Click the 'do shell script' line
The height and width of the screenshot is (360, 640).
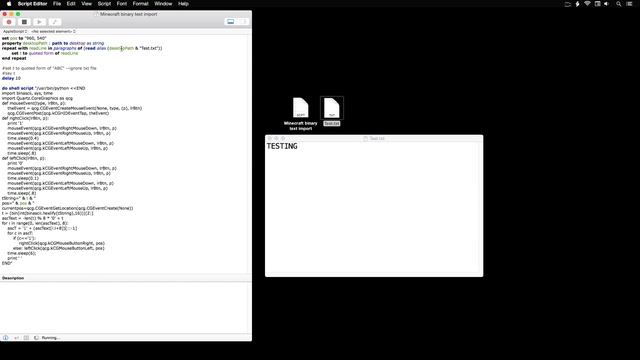point(43,88)
